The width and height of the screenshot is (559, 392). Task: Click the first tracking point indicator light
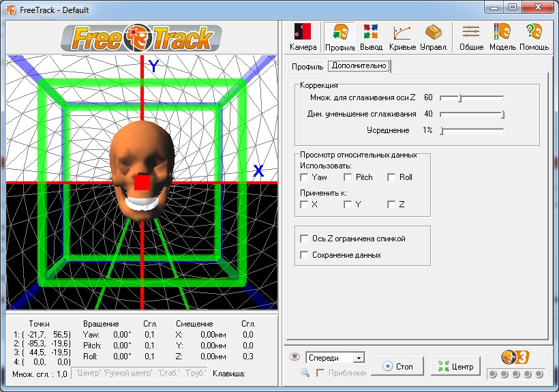[493, 374]
